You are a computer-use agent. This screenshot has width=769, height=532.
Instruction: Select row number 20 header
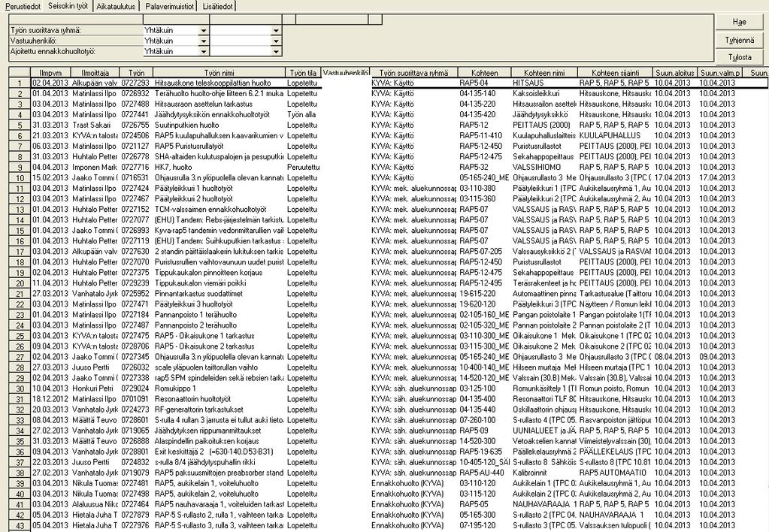click(20, 283)
